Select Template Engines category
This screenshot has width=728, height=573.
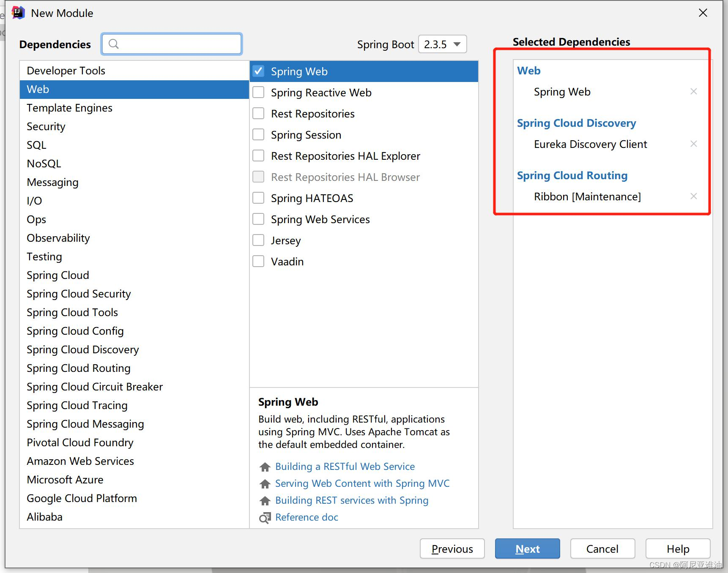134,108
